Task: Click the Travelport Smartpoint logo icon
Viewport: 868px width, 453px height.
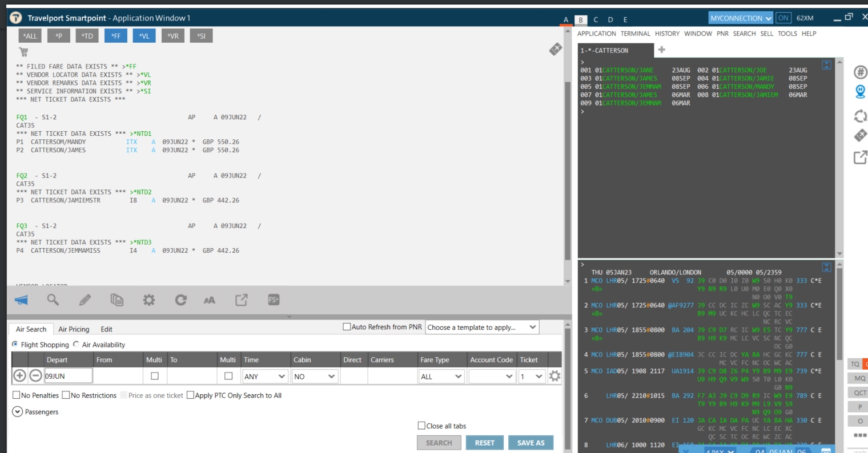Action: click(16, 18)
